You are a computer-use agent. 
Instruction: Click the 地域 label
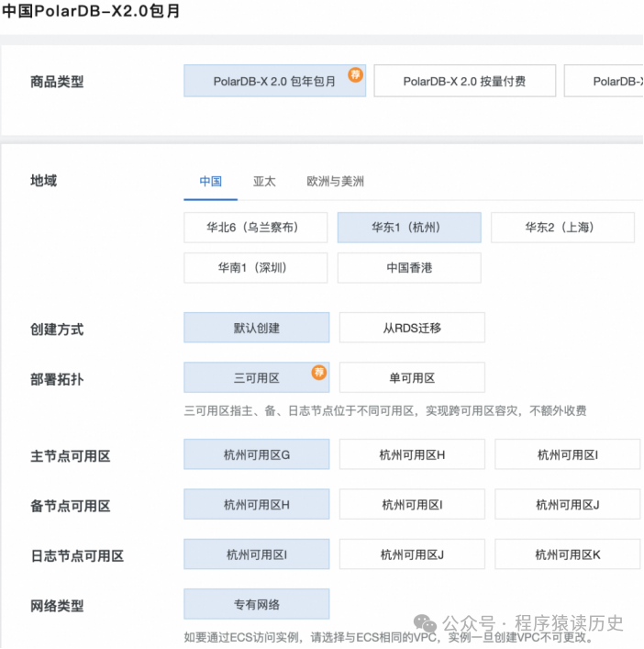(43, 181)
